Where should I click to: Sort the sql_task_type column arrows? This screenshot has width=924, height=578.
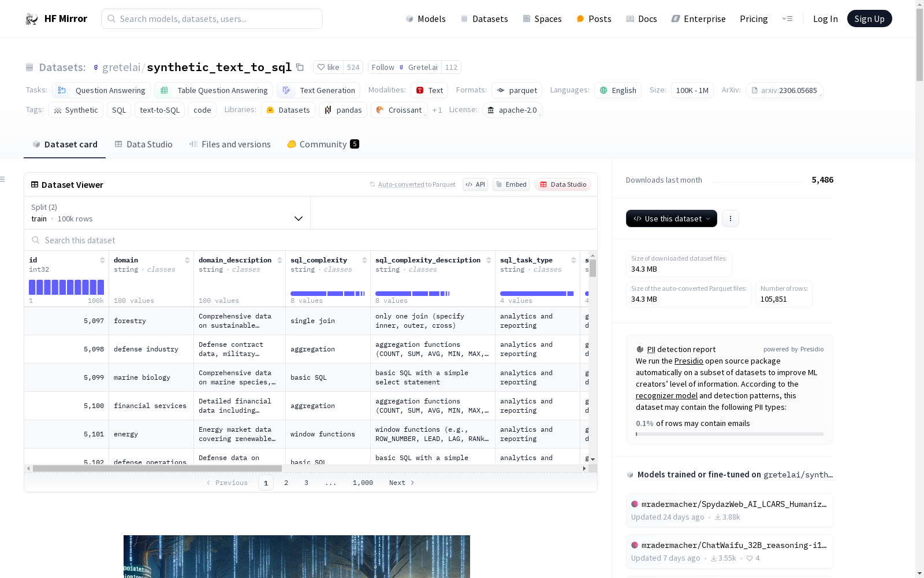coord(573,260)
